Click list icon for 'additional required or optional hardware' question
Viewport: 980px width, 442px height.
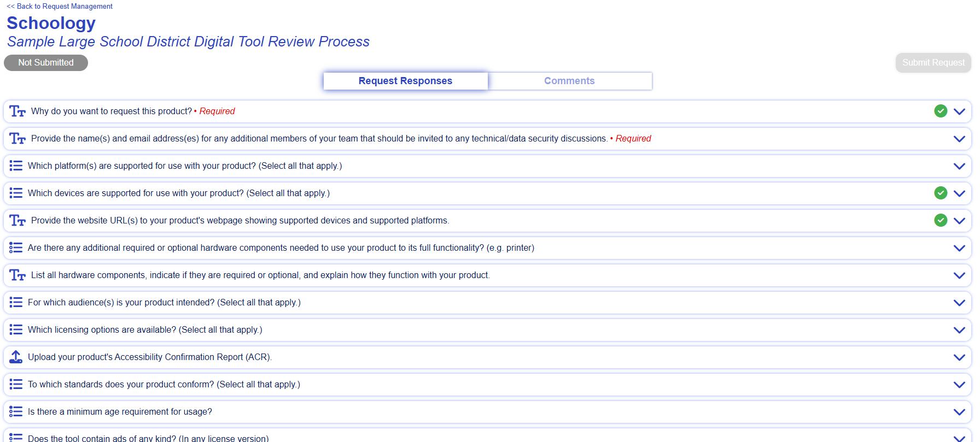(x=16, y=247)
